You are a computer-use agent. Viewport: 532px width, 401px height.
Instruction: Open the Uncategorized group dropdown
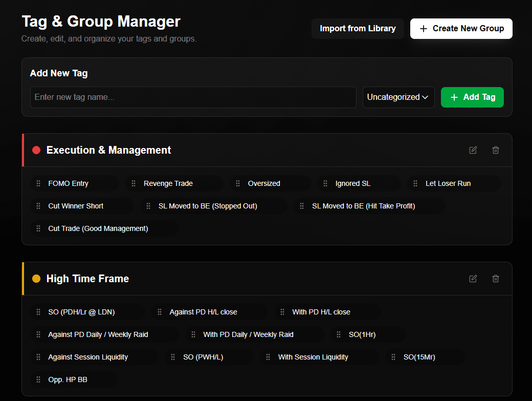398,97
